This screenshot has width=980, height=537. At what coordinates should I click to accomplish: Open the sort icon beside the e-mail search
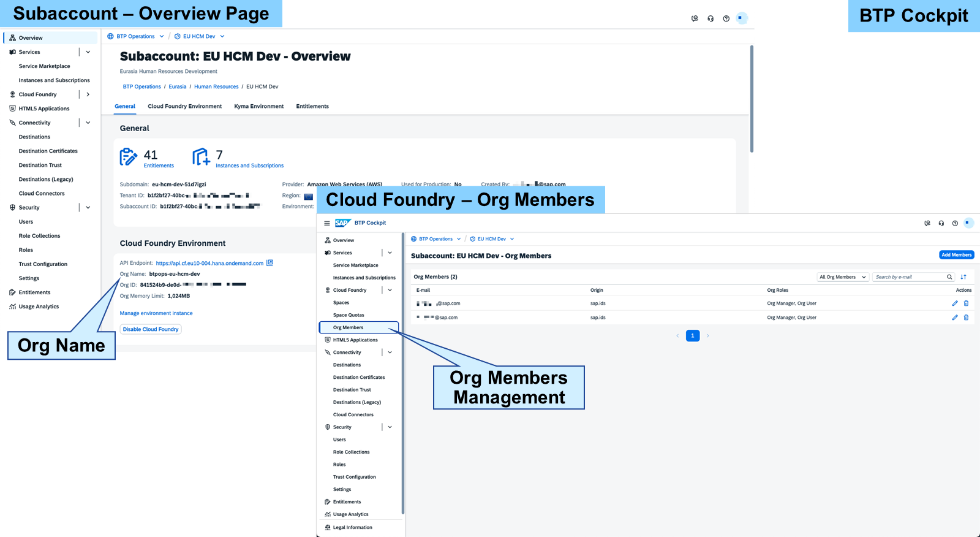click(x=963, y=277)
